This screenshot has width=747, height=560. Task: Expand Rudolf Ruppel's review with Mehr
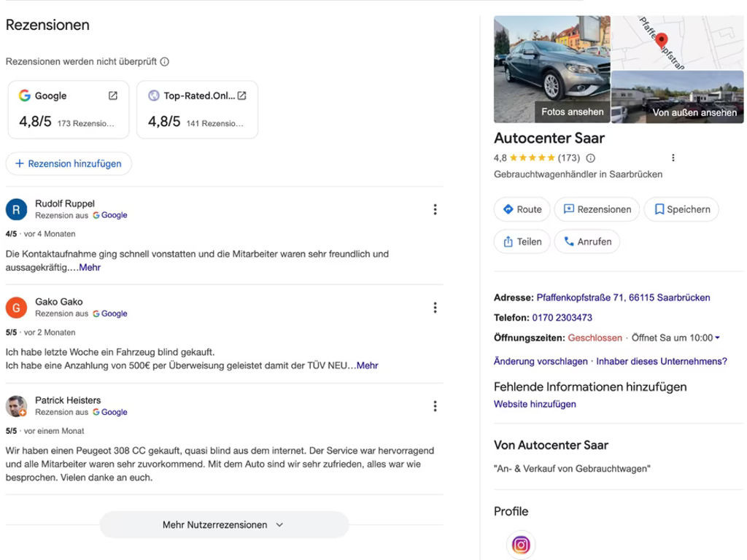click(90, 268)
